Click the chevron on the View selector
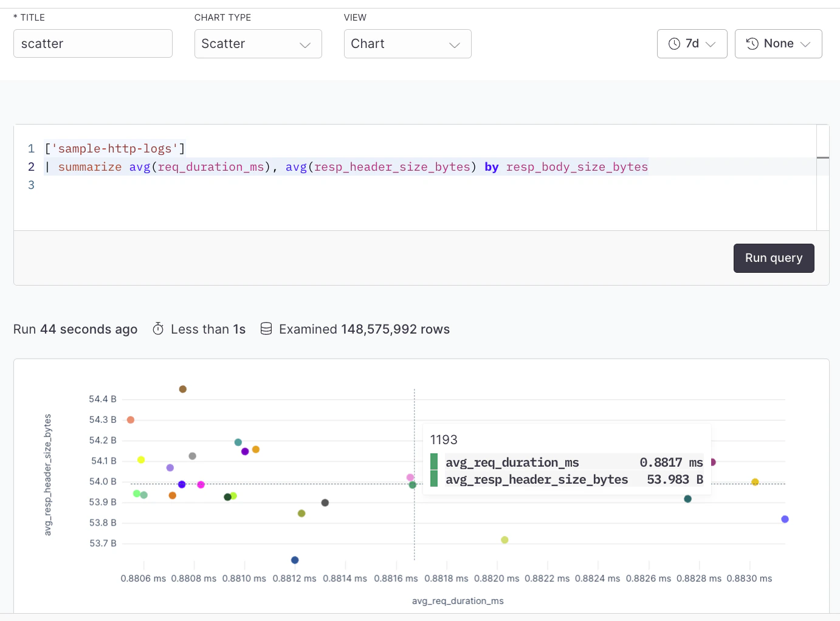The width and height of the screenshot is (840, 621). [455, 44]
